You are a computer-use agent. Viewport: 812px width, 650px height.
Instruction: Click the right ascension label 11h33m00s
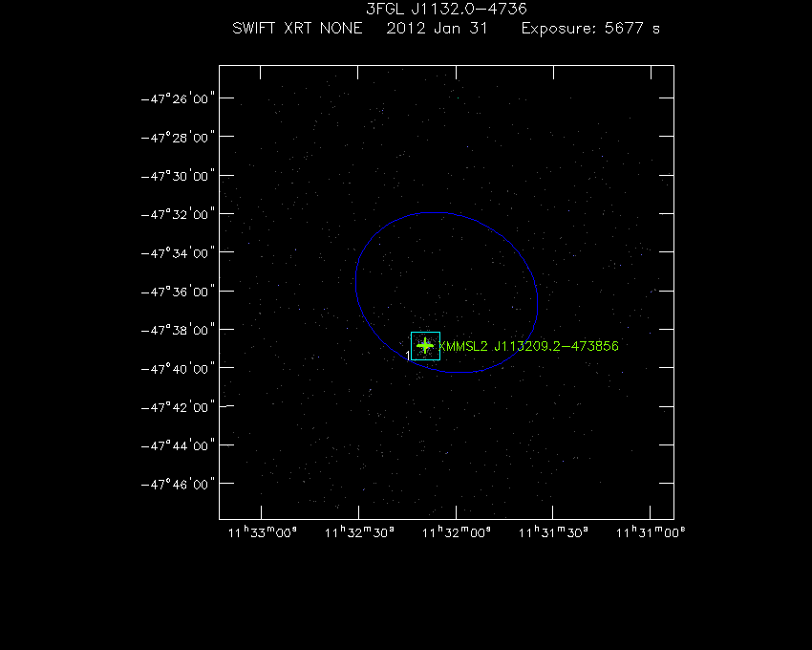[x=263, y=531]
